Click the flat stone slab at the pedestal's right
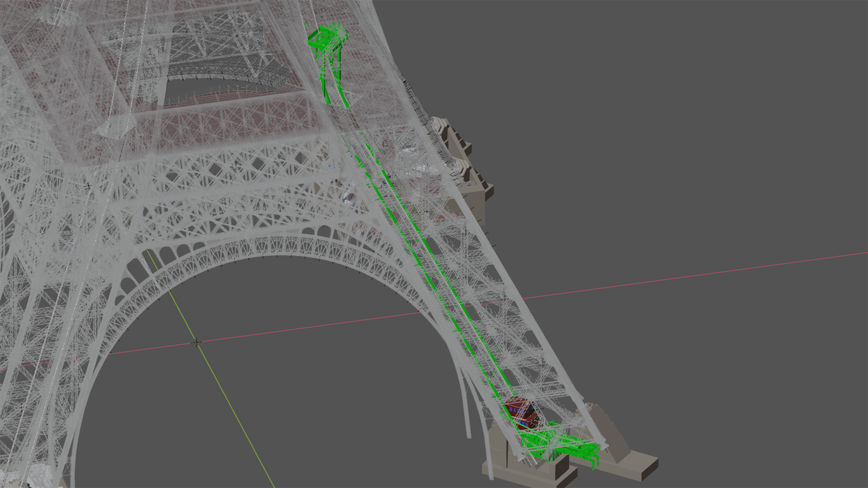Viewport: 868px width, 488px height. [642, 466]
